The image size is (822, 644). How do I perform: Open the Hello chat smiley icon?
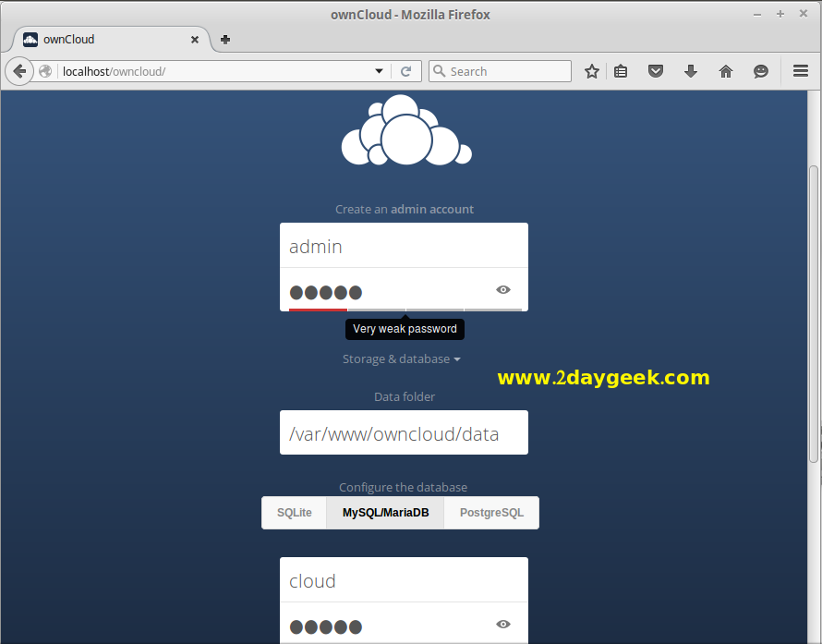click(x=761, y=71)
